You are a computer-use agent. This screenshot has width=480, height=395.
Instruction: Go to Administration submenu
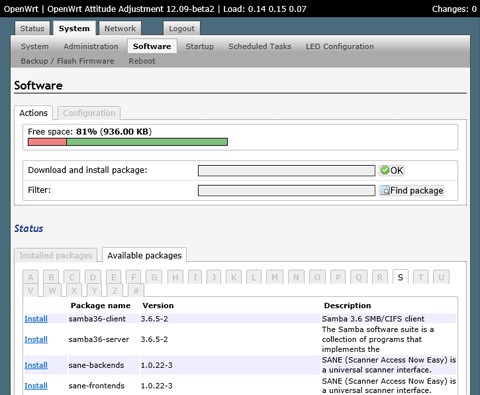(x=91, y=46)
